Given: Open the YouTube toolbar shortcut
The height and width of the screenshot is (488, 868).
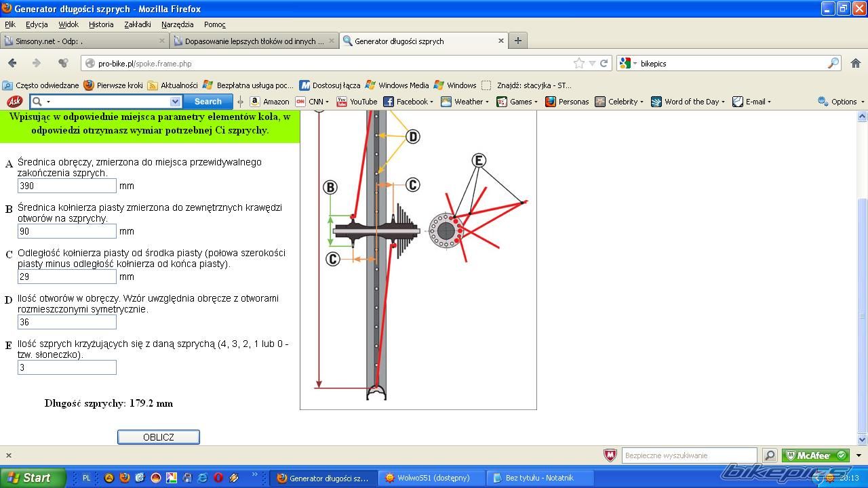Looking at the screenshot, I should (357, 102).
